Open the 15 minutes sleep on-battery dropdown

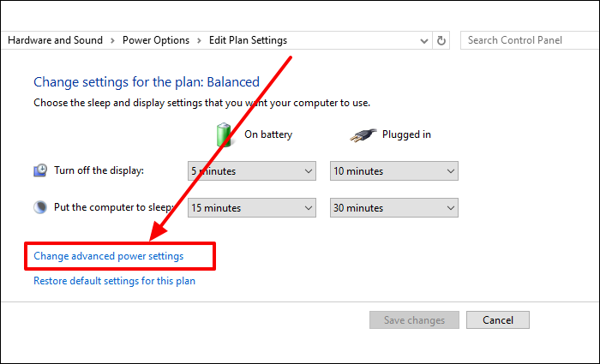coord(251,208)
